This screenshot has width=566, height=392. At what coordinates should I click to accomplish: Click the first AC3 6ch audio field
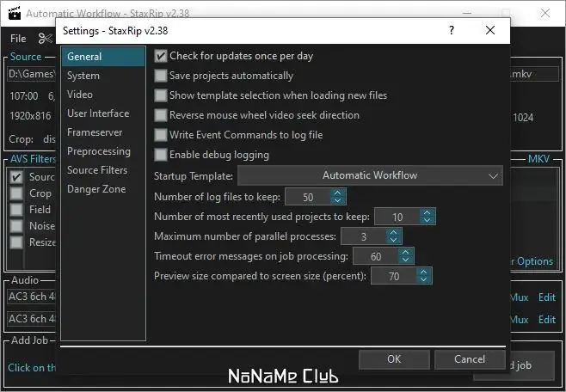click(x=32, y=297)
